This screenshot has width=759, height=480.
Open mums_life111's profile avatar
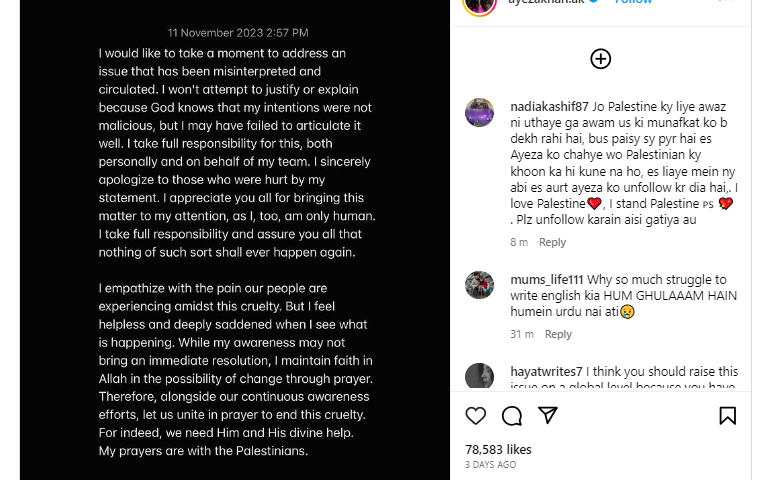479,285
